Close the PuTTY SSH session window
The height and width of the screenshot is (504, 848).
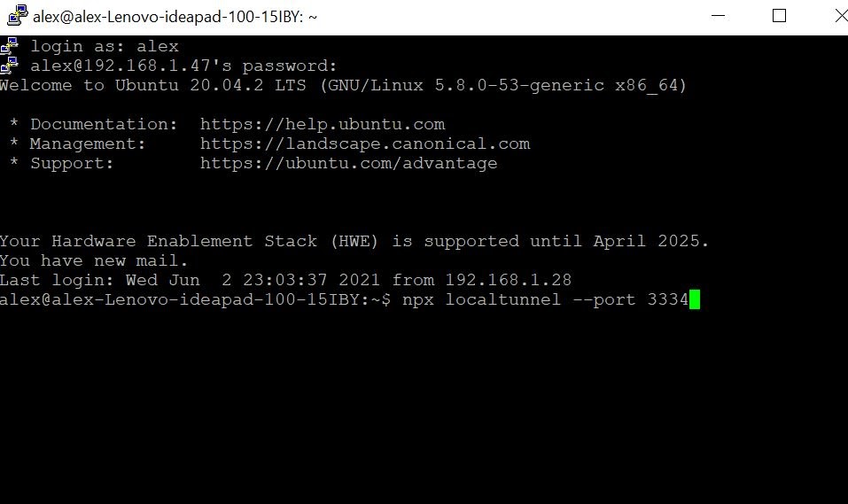(831, 16)
